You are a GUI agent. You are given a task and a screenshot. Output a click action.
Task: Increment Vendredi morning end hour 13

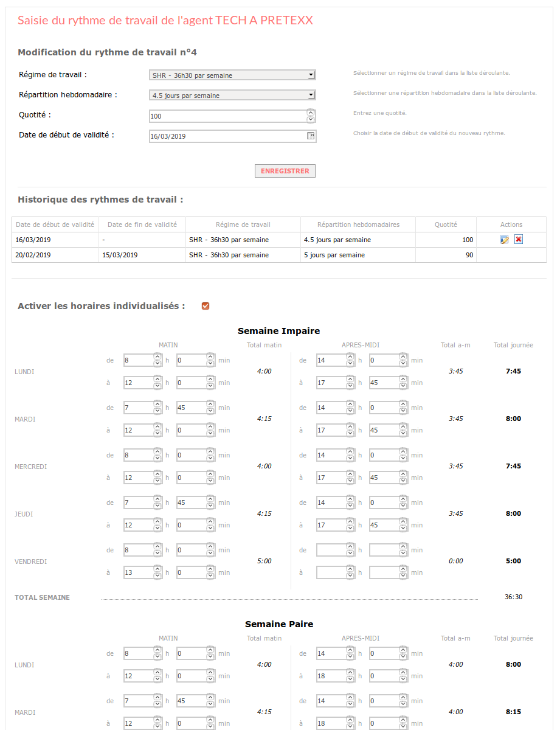[157, 569]
